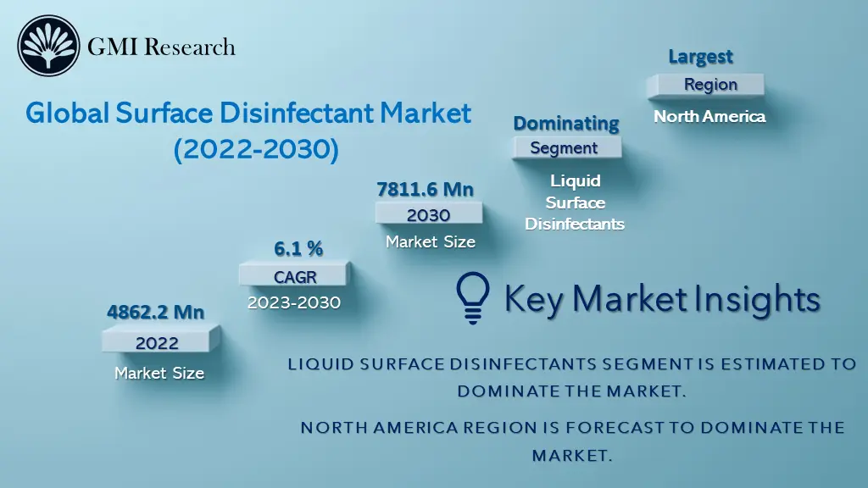The height and width of the screenshot is (488, 868).
Task: Click the 4862.2 Mn market size figure
Action: point(155,313)
